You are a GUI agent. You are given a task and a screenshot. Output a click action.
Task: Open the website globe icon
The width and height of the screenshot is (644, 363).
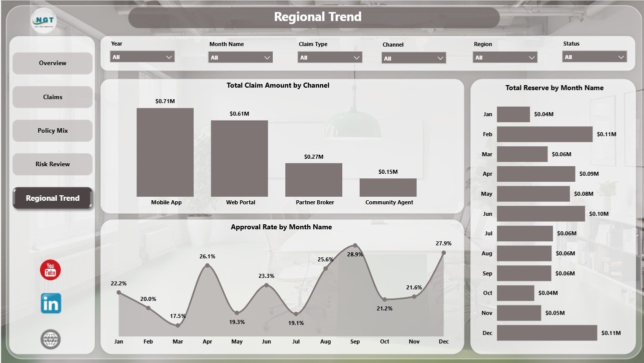[51, 339]
